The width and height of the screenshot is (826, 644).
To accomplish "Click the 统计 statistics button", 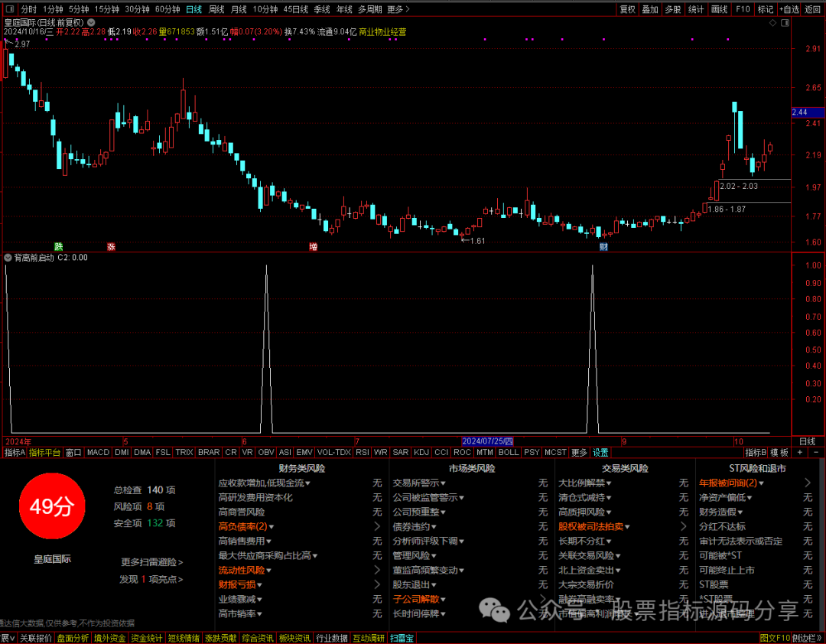I will [x=696, y=9].
